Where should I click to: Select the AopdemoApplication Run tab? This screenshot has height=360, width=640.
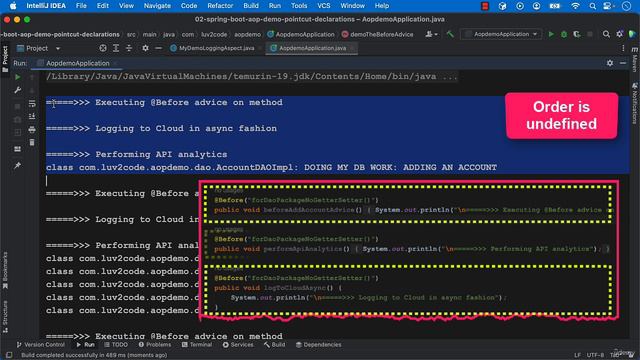78,63
